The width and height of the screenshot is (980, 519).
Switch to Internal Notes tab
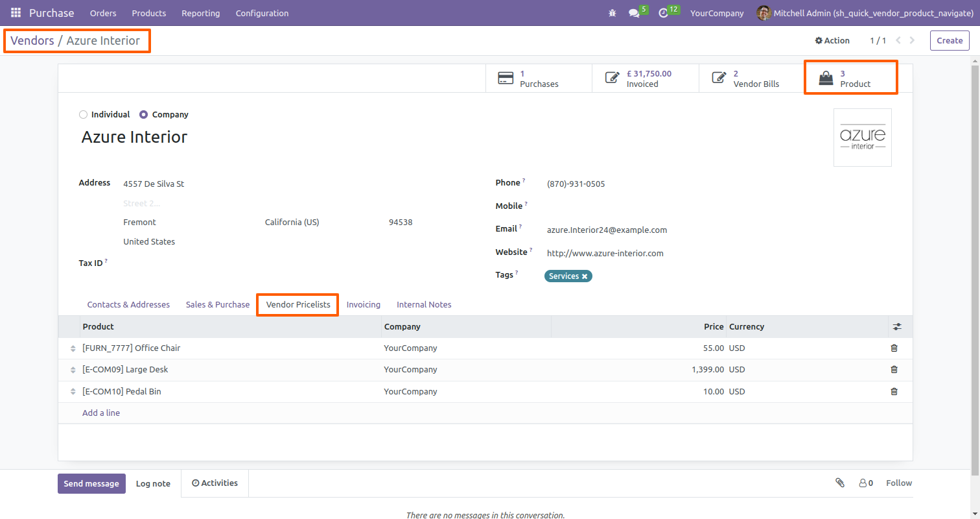click(424, 305)
